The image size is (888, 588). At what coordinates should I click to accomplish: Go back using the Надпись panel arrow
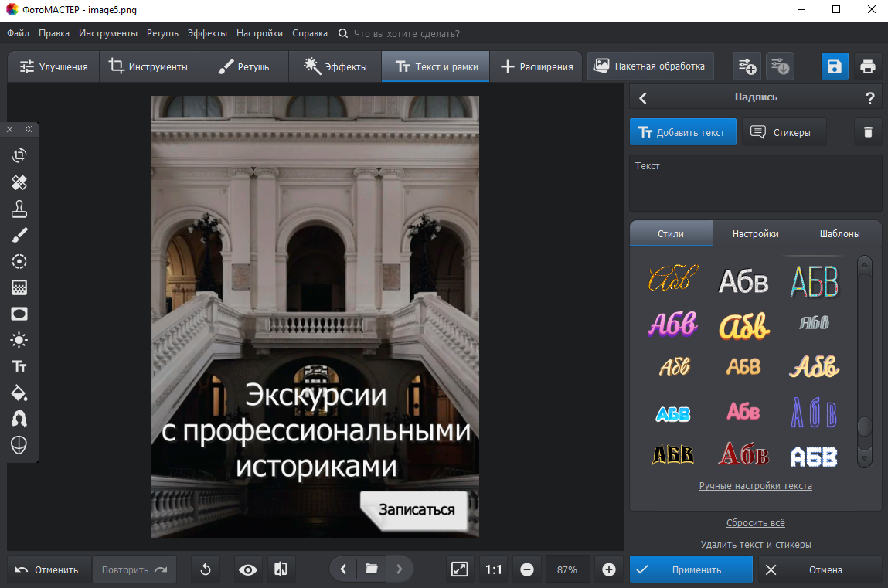pyautogui.click(x=643, y=98)
